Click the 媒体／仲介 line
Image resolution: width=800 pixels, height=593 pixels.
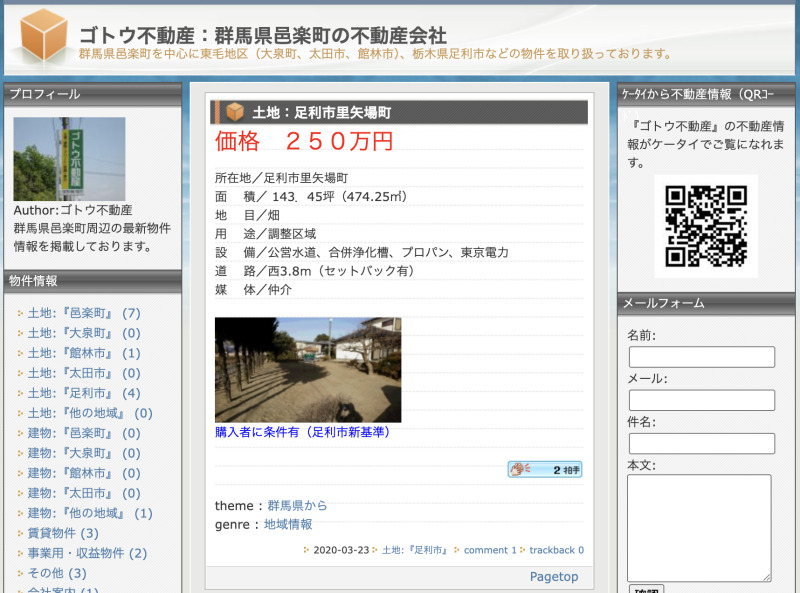(x=254, y=290)
